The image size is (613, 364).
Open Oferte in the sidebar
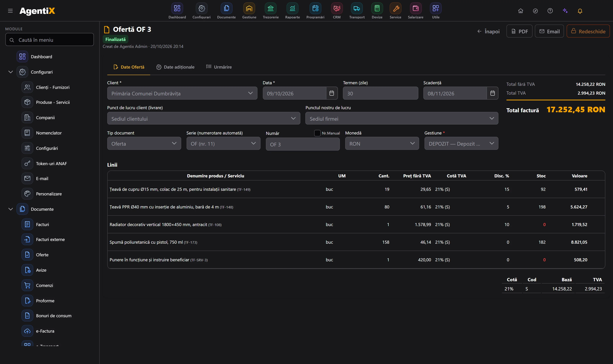42,255
